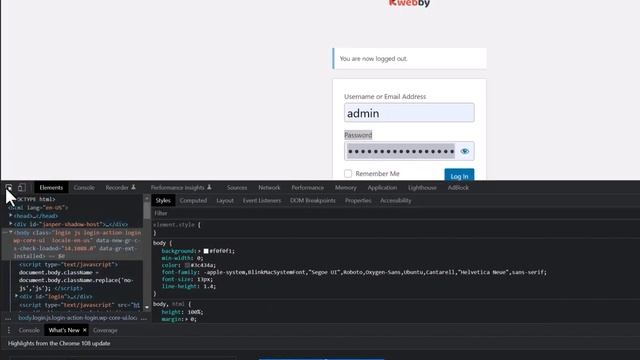Tick the Remember Me checkbox

(x=348, y=174)
